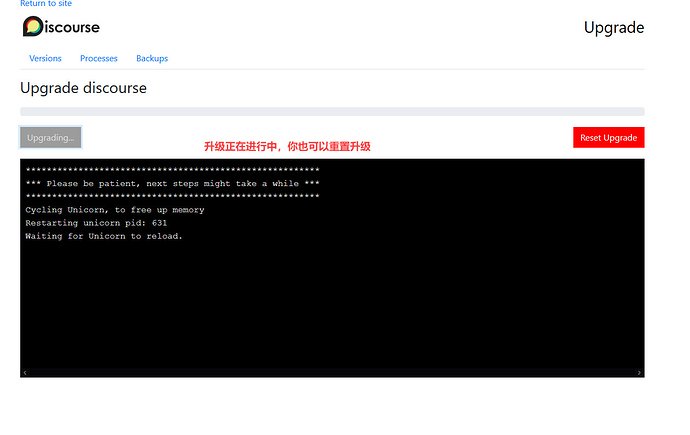Click the 'Please be patient' console line
690x435 pixels.
pyautogui.click(x=172, y=183)
